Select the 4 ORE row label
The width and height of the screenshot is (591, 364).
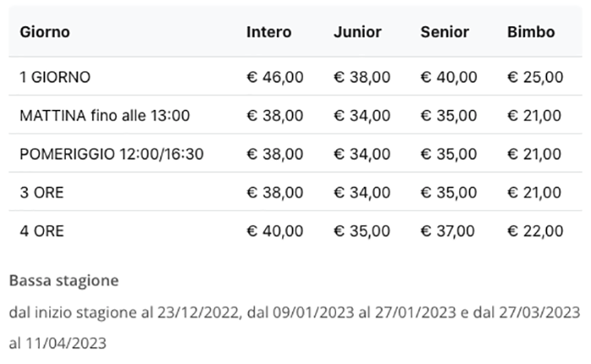point(42,231)
